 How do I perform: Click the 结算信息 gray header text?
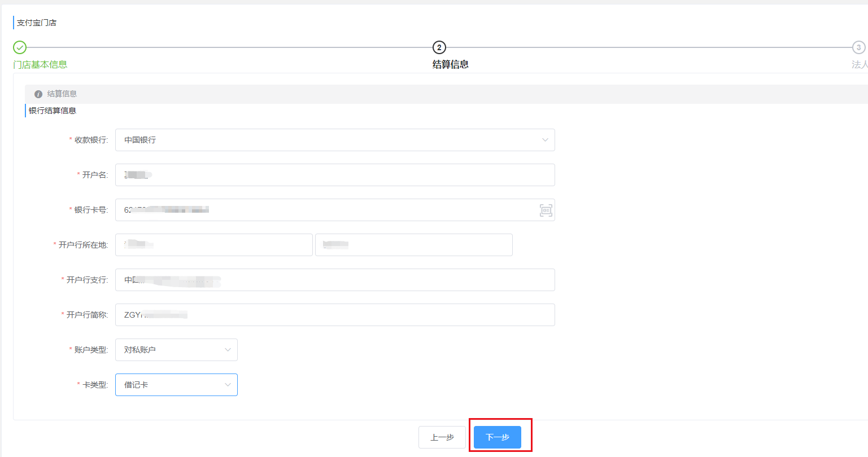[x=62, y=94]
